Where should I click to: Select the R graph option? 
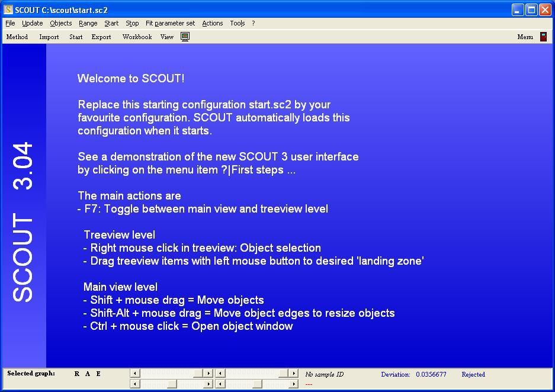point(77,374)
